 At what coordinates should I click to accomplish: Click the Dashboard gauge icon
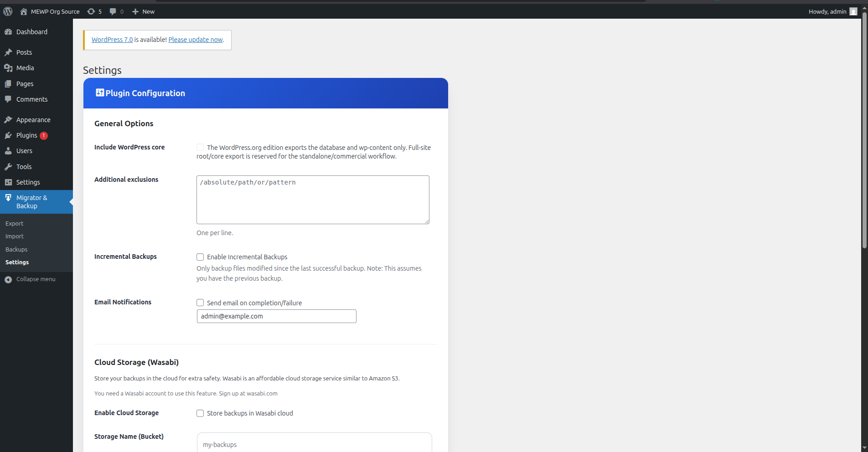pyautogui.click(x=8, y=32)
